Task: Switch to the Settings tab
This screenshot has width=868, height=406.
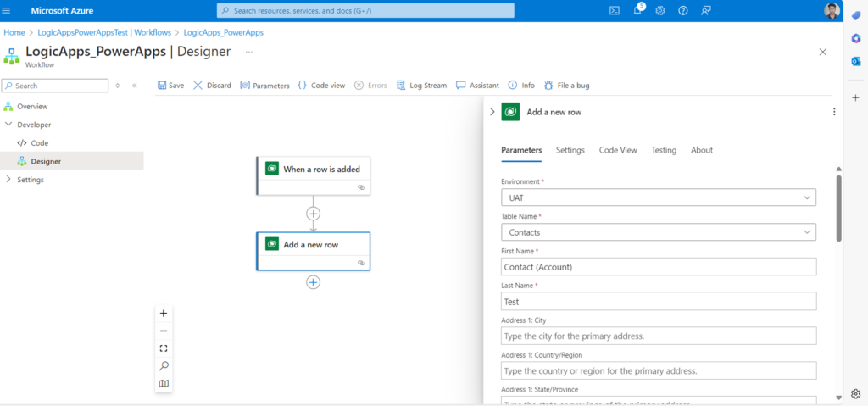Action: tap(570, 150)
